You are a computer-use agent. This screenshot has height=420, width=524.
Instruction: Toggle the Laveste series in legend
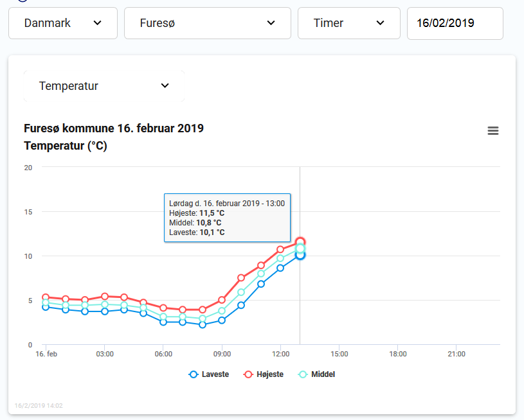pos(209,374)
